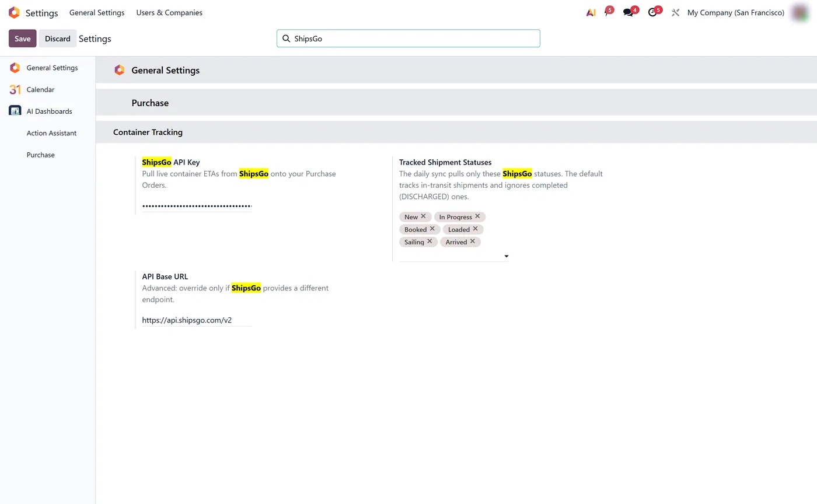This screenshot has width=817, height=504.
Task: Click the General Settings header logo icon
Action: pos(120,70)
